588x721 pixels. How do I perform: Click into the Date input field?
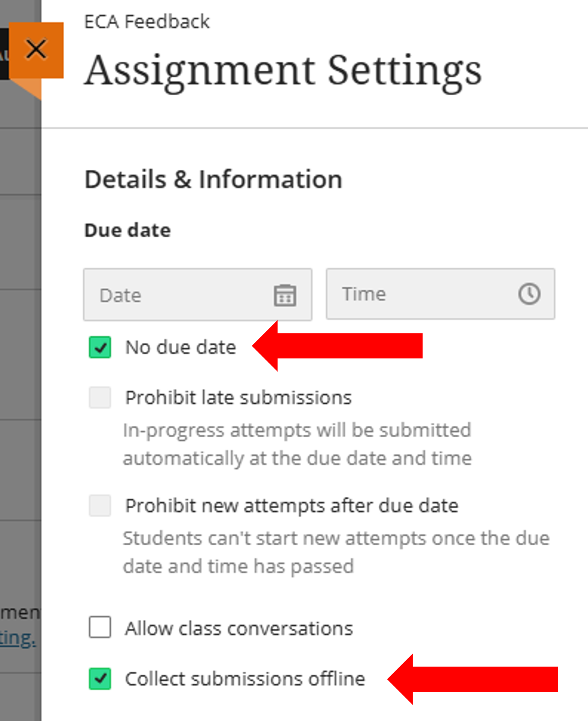pyautogui.click(x=198, y=295)
